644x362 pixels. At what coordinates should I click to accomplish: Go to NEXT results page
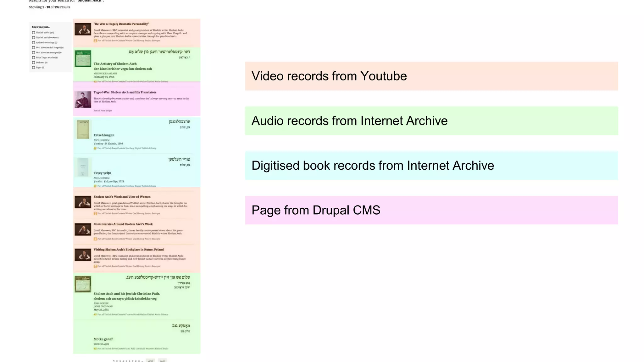150,361
